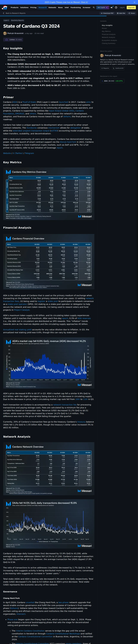Jump to Network Analysis in Contents
Viewport: 138px width, 644px height.
(108, 37)
